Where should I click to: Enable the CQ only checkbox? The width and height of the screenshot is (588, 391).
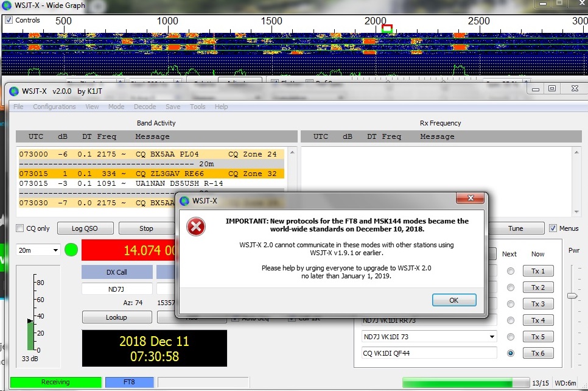click(x=20, y=228)
